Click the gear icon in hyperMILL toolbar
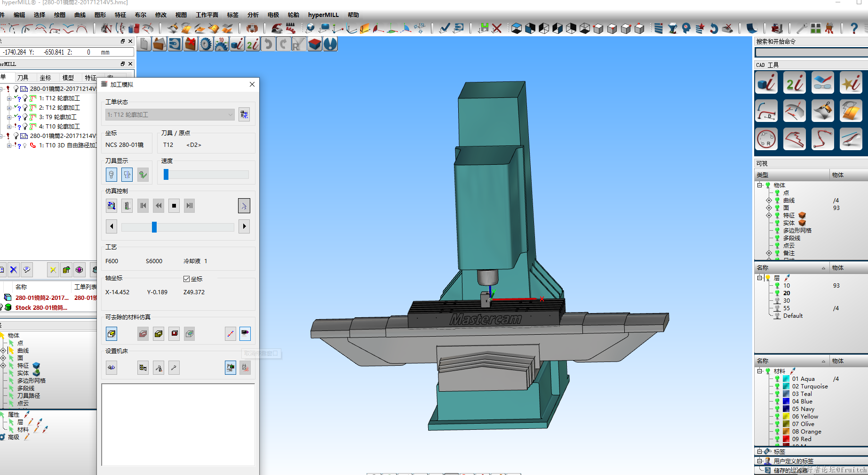Screen dimensions: 868x475 click(206, 44)
